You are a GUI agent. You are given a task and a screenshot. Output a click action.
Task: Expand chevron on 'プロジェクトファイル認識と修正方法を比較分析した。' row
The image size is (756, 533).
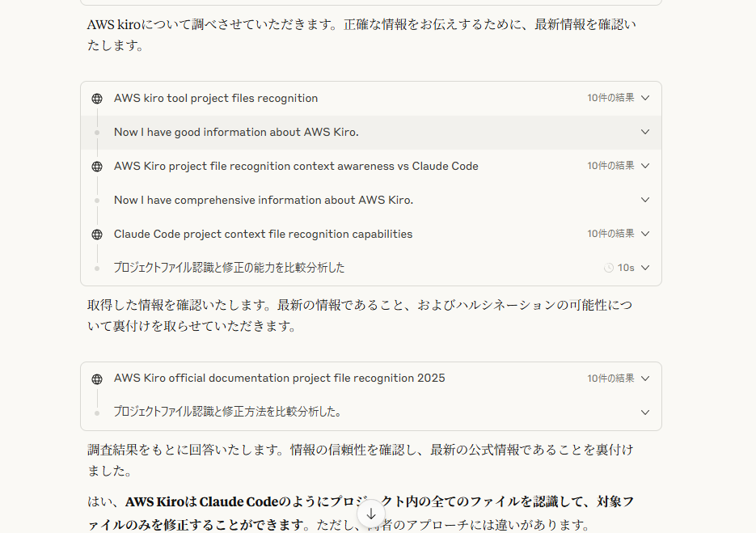[644, 412]
